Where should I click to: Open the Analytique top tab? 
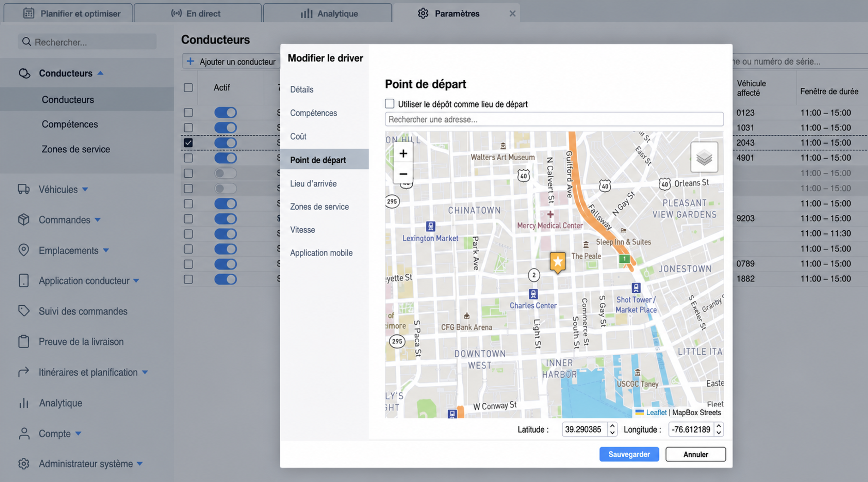pos(327,13)
